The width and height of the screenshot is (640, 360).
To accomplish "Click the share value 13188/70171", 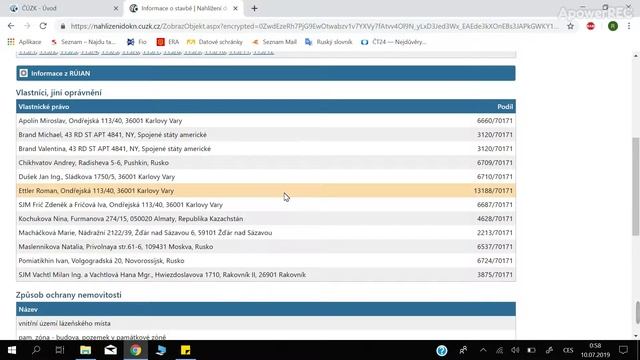I will pyautogui.click(x=493, y=191).
